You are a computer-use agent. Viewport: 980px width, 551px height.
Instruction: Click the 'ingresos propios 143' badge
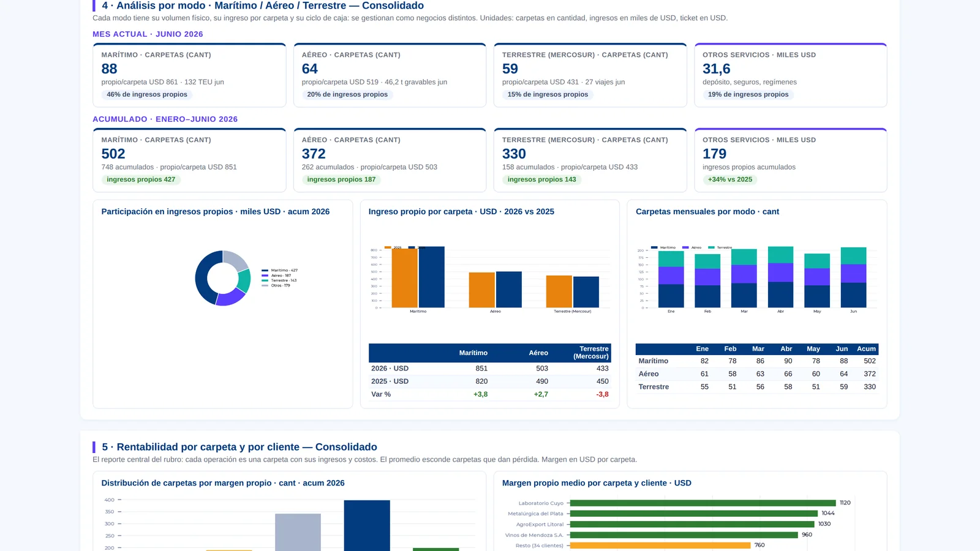coord(541,179)
